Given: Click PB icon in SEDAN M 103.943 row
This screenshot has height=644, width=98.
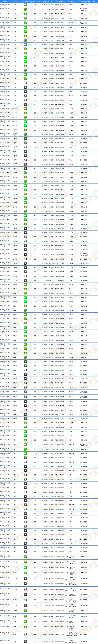Looking at the screenshot, I should (x=25, y=328).
